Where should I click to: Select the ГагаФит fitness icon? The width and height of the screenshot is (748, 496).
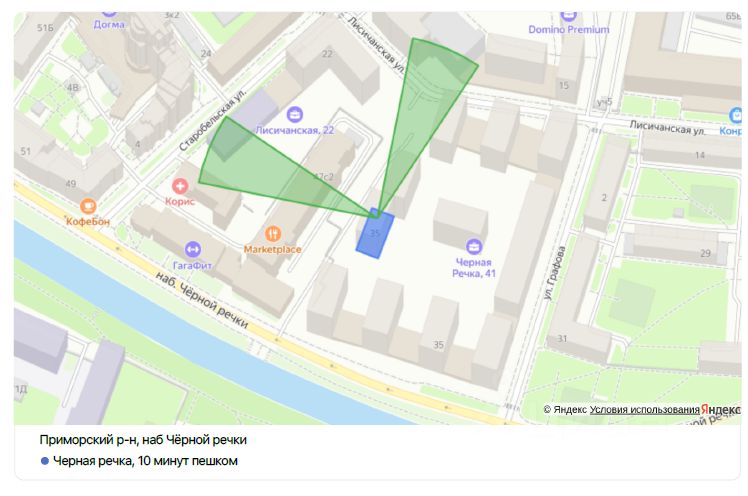193,248
